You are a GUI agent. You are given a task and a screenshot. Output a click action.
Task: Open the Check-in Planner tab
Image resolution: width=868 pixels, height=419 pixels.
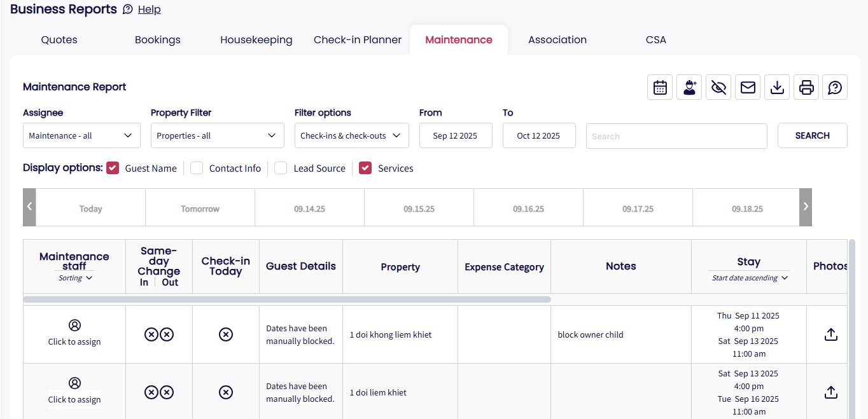(x=358, y=39)
